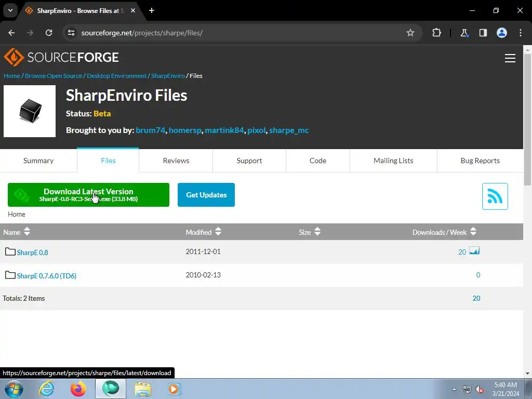The height and width of the screenshot is (399, 532).
Task: Open the Extensions puzzle icon
Action: 436,33
